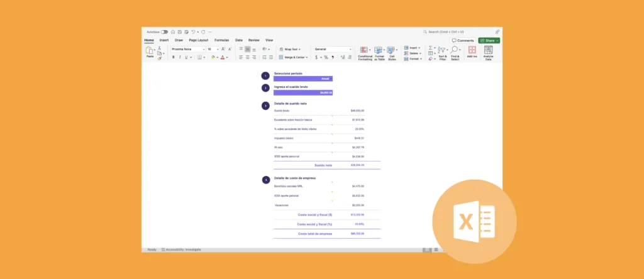Image resolution: width=644 pixels, height=279 pixels.
Task: Open the Undo history dropdown arrow
Action: click(198, 32)
